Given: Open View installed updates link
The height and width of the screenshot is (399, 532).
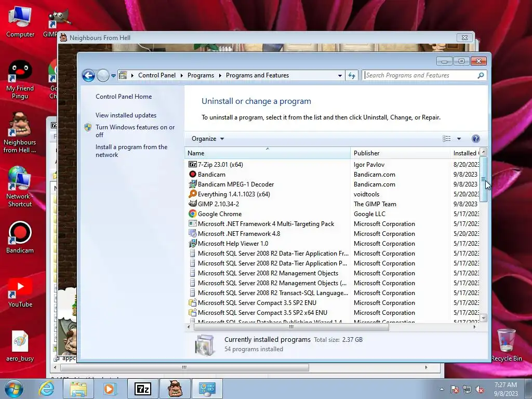Looking at the screenshot, I should [x=126, y=115].
